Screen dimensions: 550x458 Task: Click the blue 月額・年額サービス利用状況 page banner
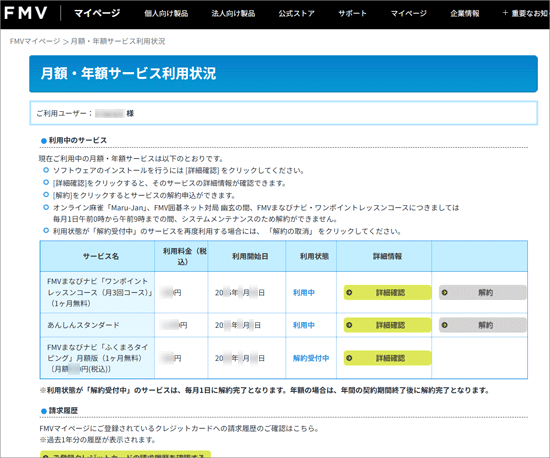tap(283, 74)
